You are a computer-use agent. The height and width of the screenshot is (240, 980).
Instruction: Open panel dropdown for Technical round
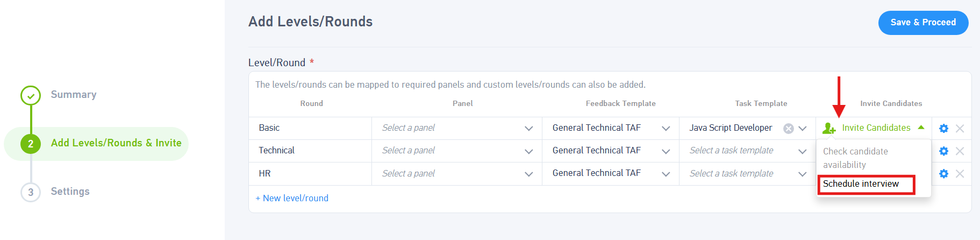[528, 151]
